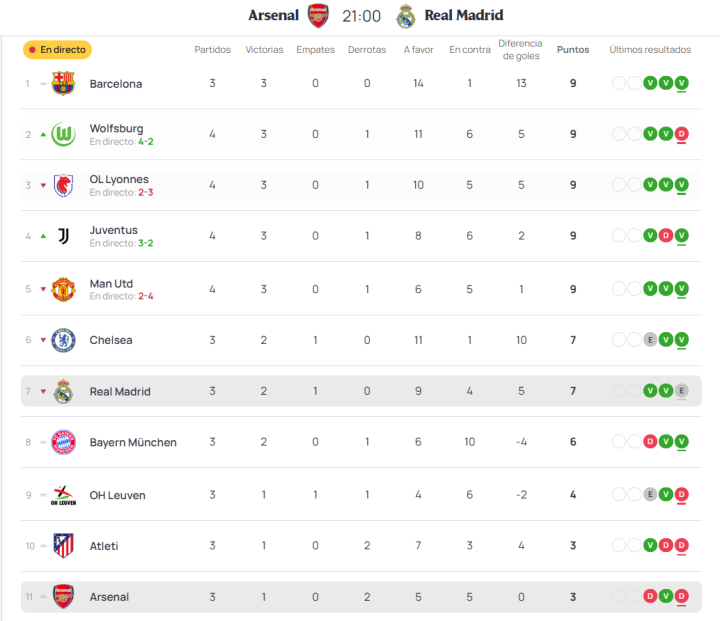Toggle the 'En directo' live filter
The image size is (720, 621).
click(58, 49)
